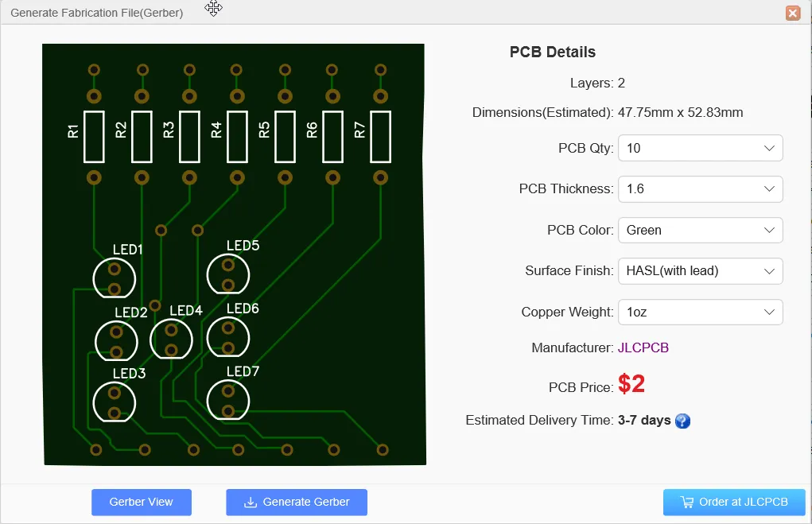Click the delivery time help question-mark icon

click(682, 421)
